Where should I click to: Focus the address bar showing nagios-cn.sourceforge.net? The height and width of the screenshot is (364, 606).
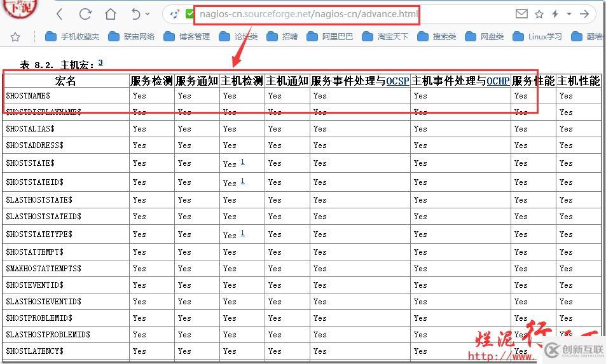click(308, 14)
